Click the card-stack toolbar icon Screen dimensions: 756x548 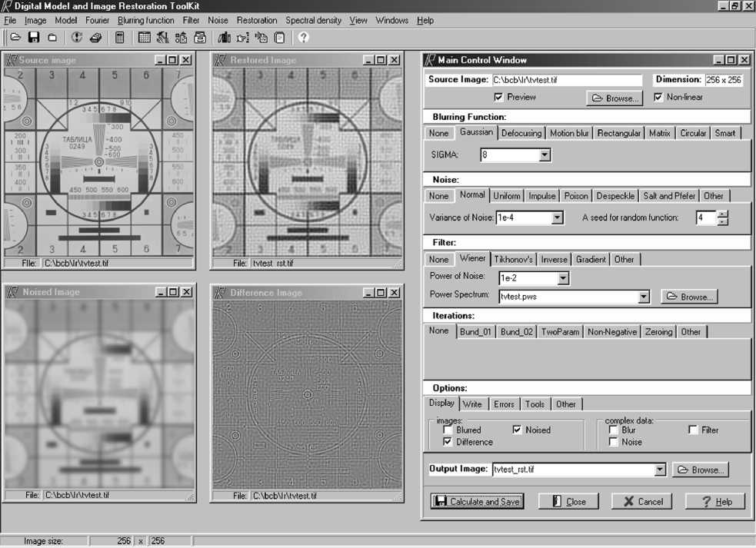[95, 37]
